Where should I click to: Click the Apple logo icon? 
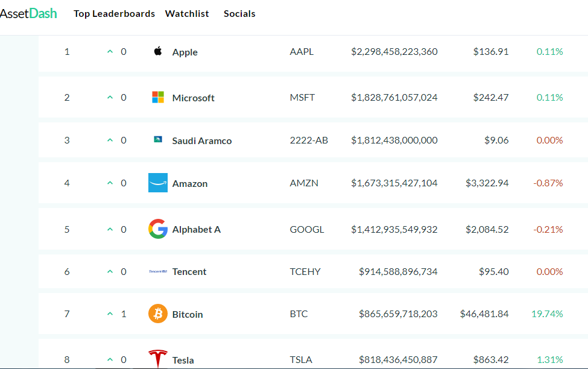pyautogui.click(x=158, y=51)
